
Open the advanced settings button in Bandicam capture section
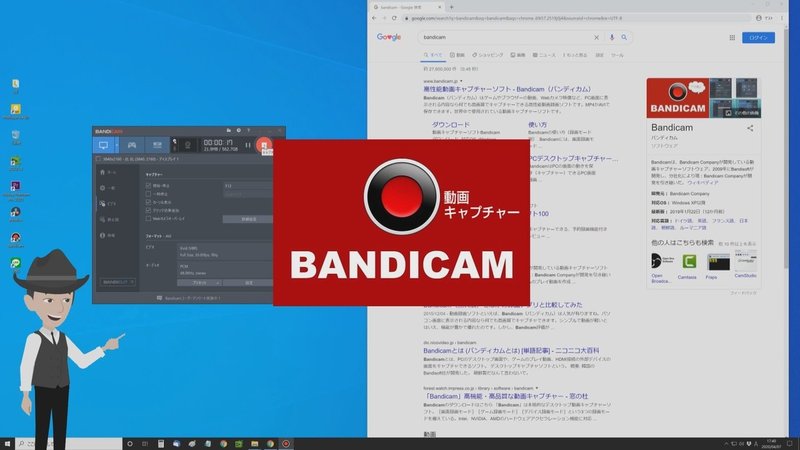click(x=248, y=219)
